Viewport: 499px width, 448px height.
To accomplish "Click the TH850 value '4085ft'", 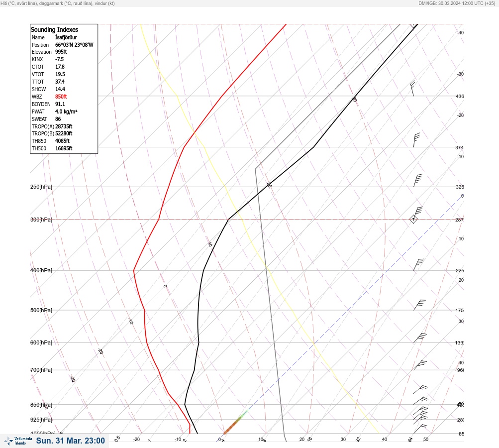I will click(x=62, y=141).
